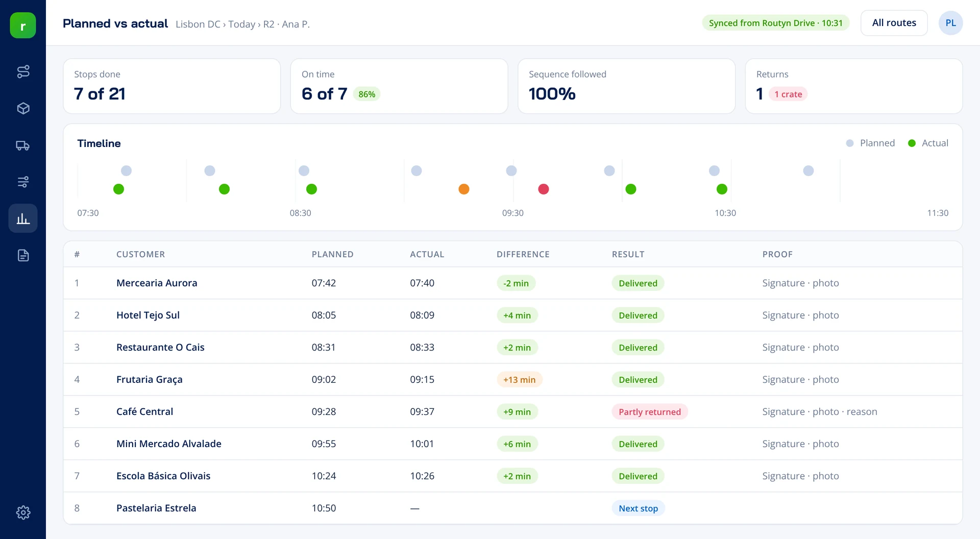This screenshot has width=980, height=539.
Task: Click the red actual marker on the timeline
Action: [543, 189]
